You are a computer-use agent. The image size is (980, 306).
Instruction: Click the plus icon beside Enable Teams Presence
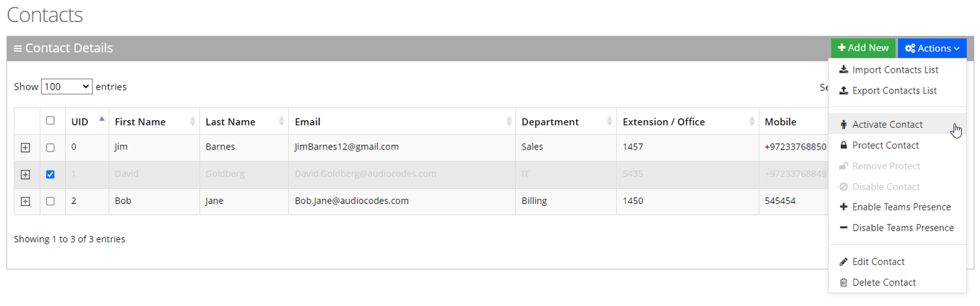843,207
